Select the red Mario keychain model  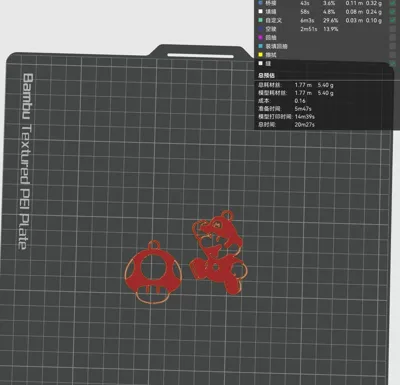(218, 252)
